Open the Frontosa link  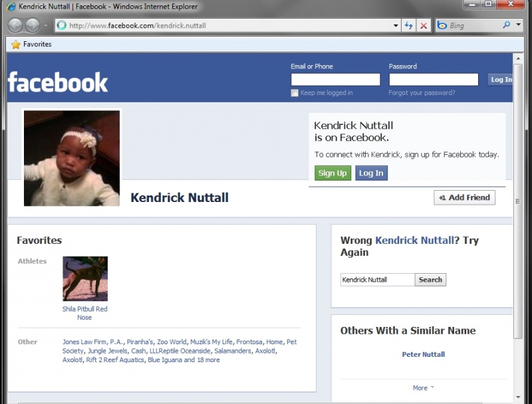(249, 342)
